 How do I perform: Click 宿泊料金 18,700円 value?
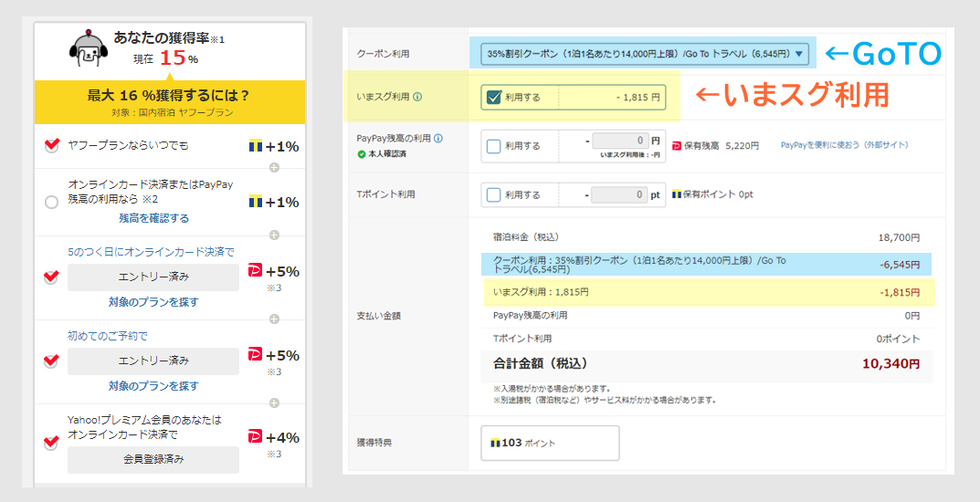coord(899,238)
